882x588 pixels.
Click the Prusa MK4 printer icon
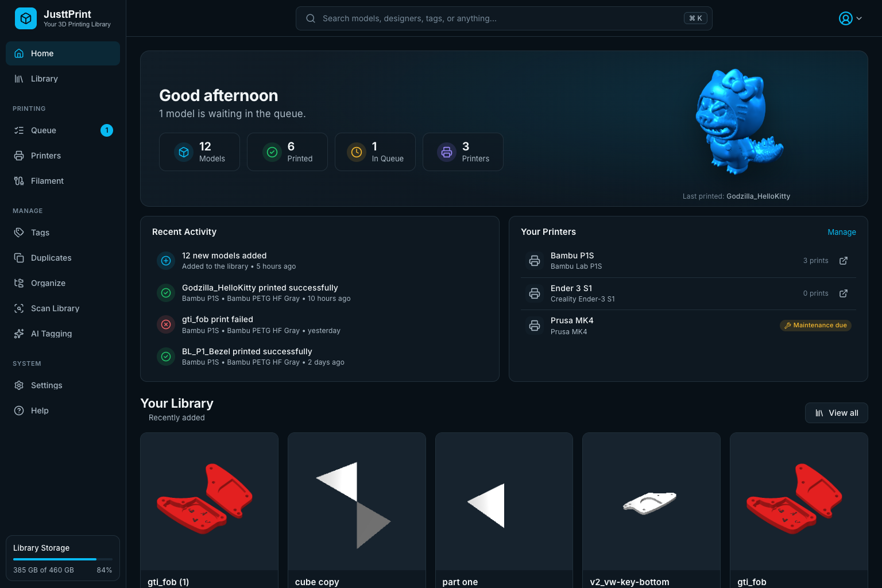tap(535, 326)
